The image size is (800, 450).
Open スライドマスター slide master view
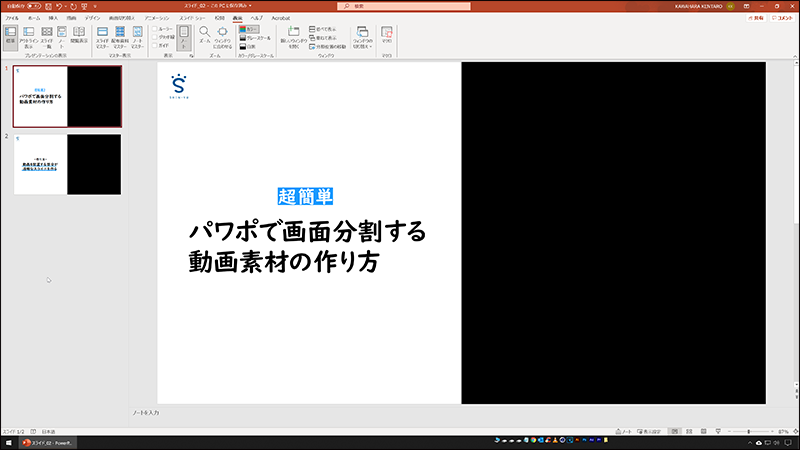tap(103, 38)
